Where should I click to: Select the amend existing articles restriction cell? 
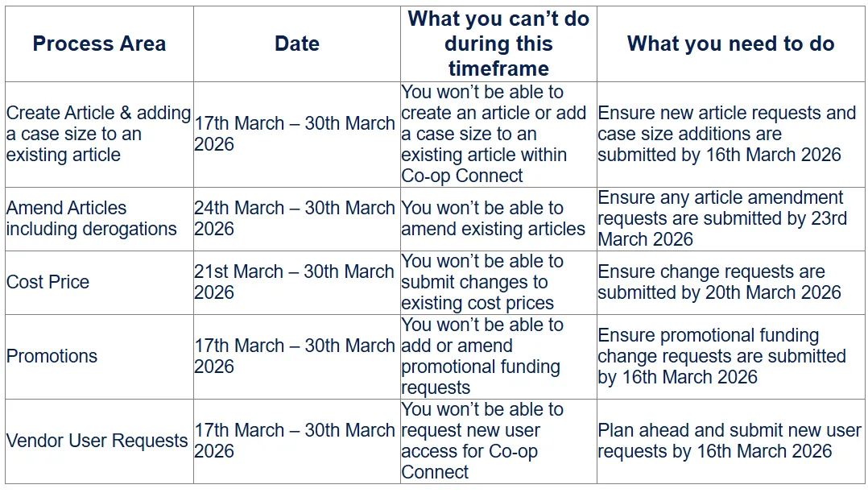[498, 219]
